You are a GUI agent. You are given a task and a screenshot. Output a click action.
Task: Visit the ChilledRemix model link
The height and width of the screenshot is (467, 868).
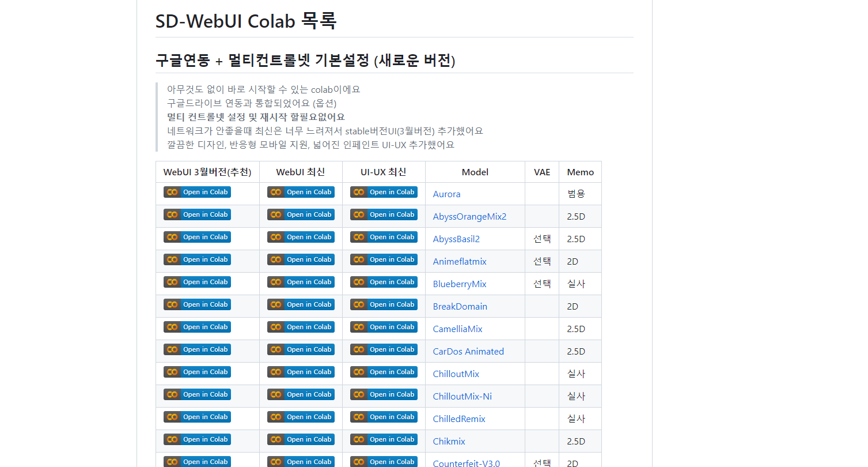pyautogui.click(x=459, y=419)
